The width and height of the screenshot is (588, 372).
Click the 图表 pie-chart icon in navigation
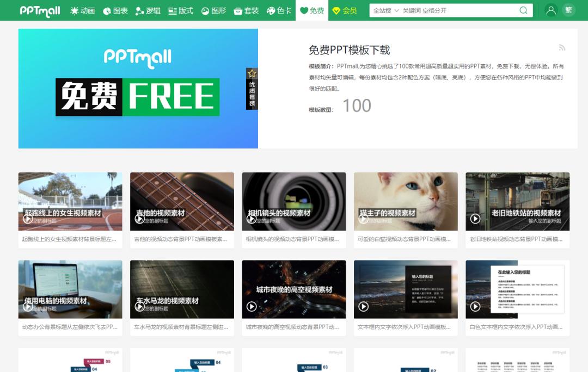click(107, 10)
